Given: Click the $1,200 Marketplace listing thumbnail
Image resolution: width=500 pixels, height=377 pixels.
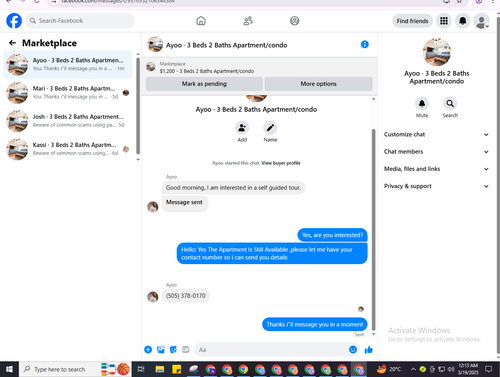Looking at the screenshot, I should [x=151, y=67].
